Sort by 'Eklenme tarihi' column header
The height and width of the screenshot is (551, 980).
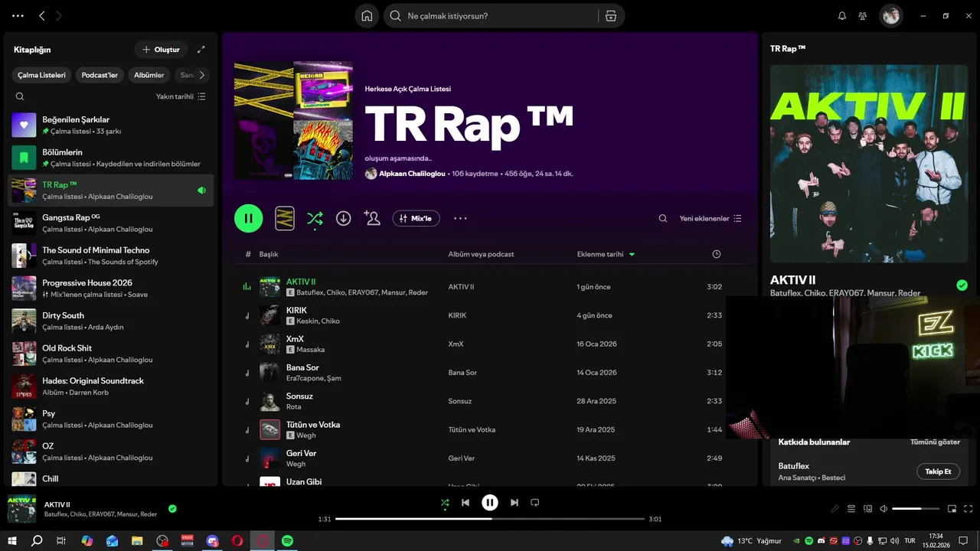coord(606,254)
